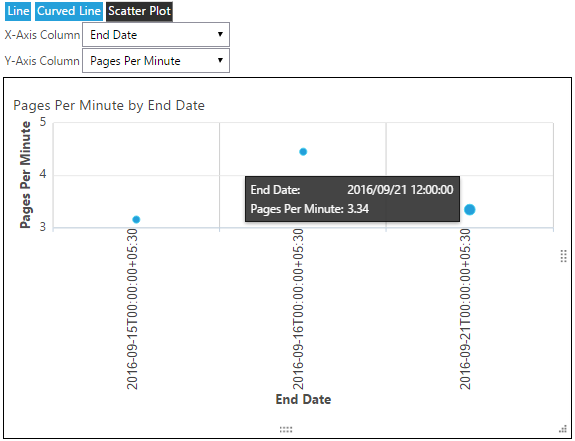Click the 2016-09-16T00:00:00+05:30 axis label
Viewport: 575px width, 441px height.
point(298,309)
